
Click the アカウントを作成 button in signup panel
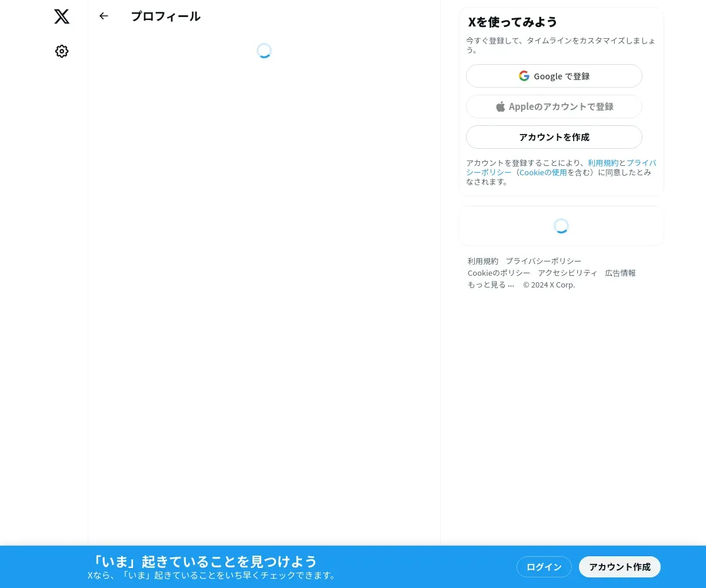(x=554, y=137)
